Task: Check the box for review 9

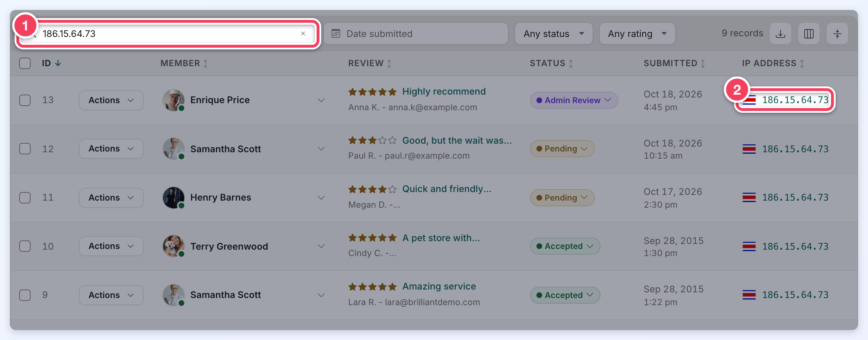Action: coord(25,295)
